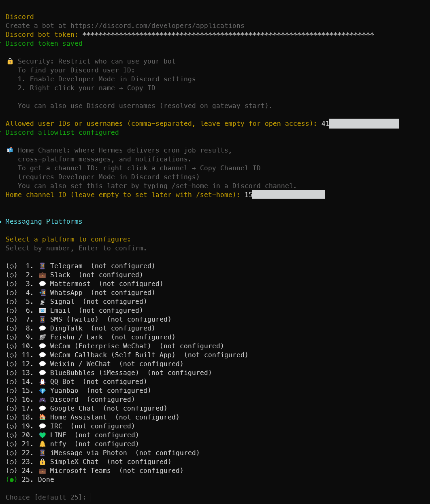Click the SMS (Twilio) phone icon
430x504 pixels.
(x=42, y=320)
